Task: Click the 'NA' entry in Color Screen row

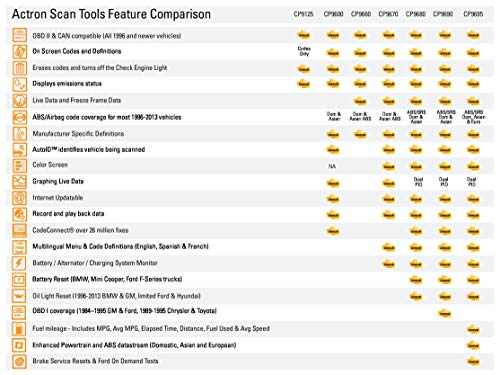Action: [332, 166]
